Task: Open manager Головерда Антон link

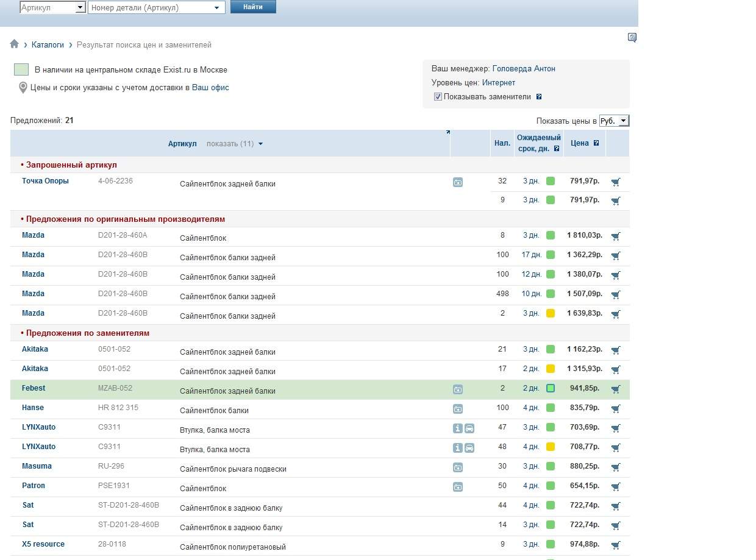Action: [524, 69]
